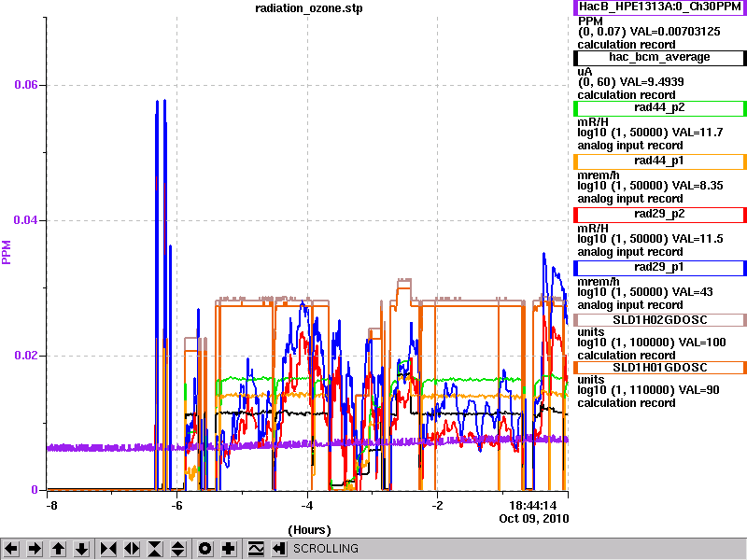Click the plus icon in the toolbar
This screenshot has height=560, width=747.
(229, 549)
